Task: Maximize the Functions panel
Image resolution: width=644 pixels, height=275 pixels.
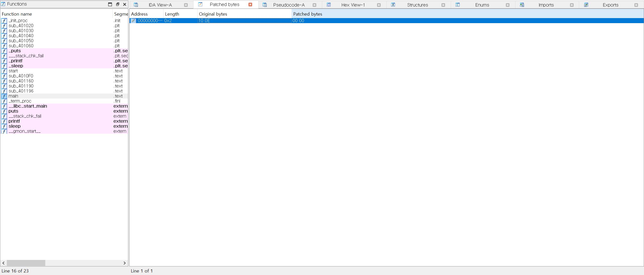Action: [110, 4]
